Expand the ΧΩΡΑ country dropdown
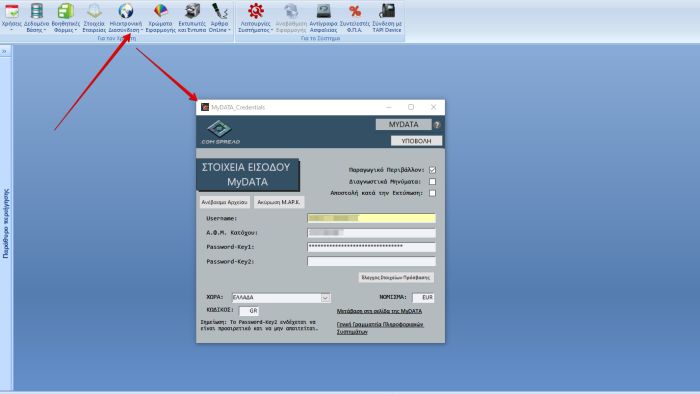 pos(325,298)
